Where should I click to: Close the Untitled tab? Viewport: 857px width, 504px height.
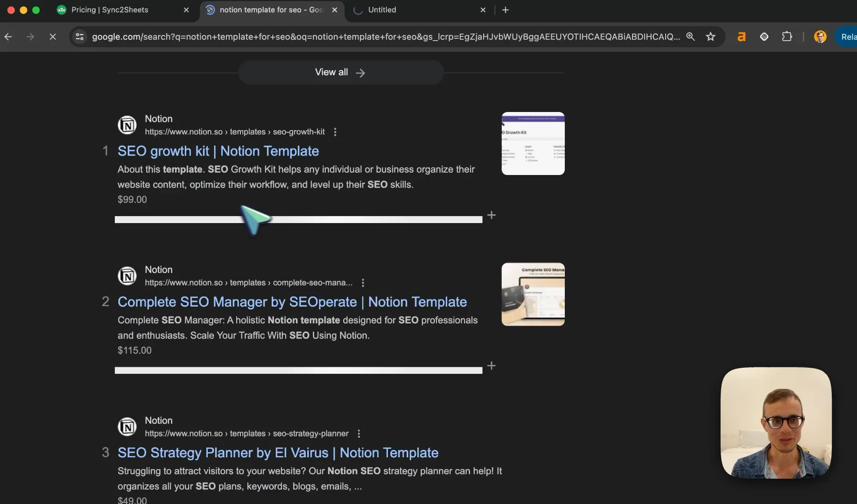click(483, 10)
